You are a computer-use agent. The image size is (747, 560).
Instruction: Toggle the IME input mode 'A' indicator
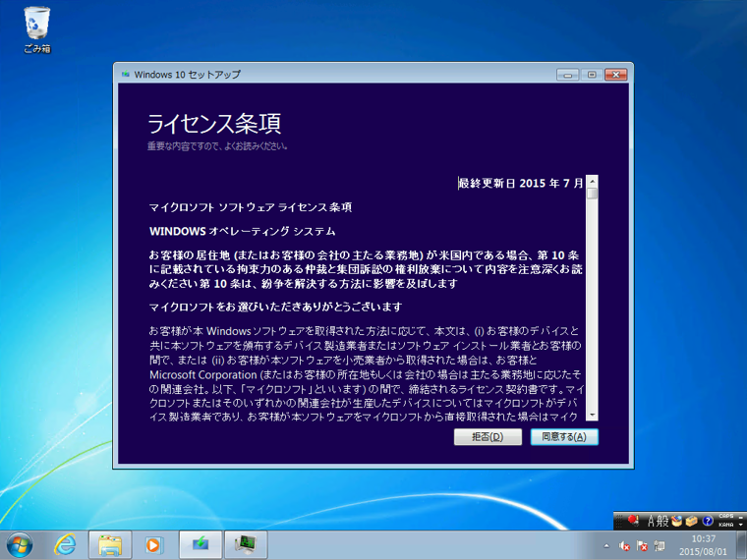pyautogui.click(x=651, y=521)
